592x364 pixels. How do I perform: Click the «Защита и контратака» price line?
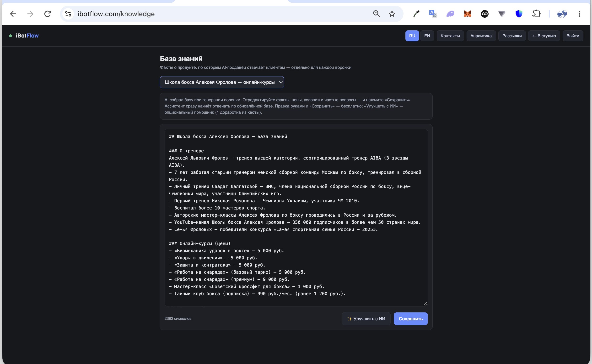[217, 265]
